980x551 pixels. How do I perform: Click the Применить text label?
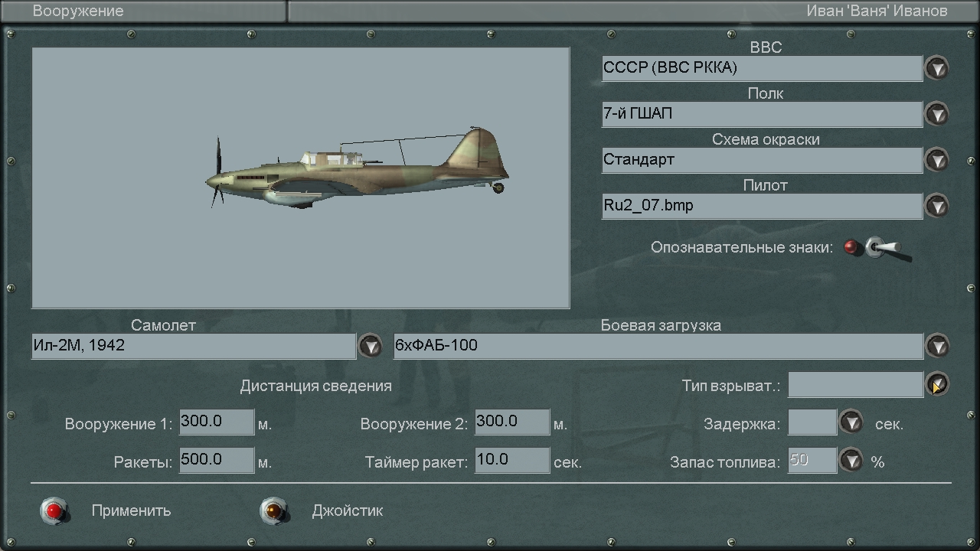click(131, 510)
